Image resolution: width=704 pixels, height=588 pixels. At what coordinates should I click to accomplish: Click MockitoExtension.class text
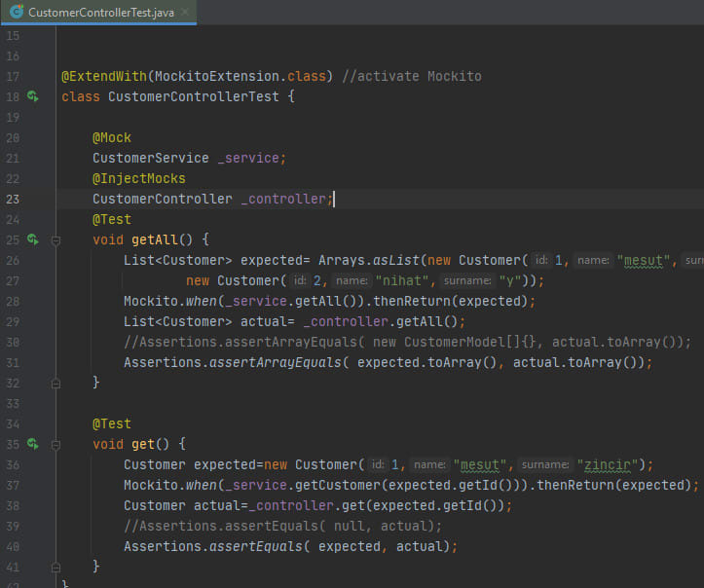pyautogui.click(x=240, y=76)
